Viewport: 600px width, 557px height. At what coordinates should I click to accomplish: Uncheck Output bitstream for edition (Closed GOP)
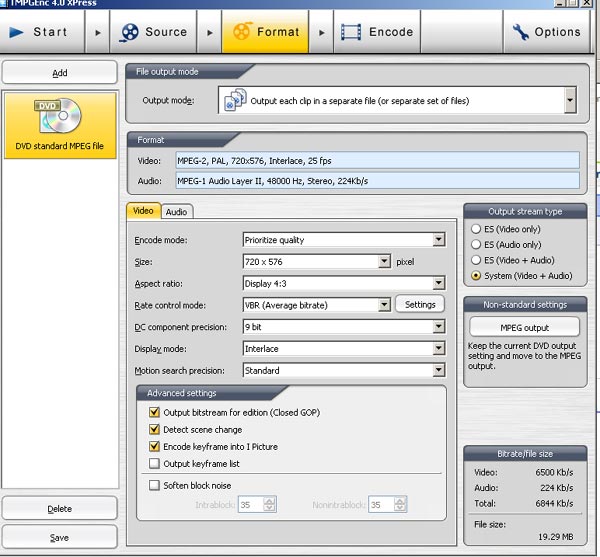[x=154, y=412]
